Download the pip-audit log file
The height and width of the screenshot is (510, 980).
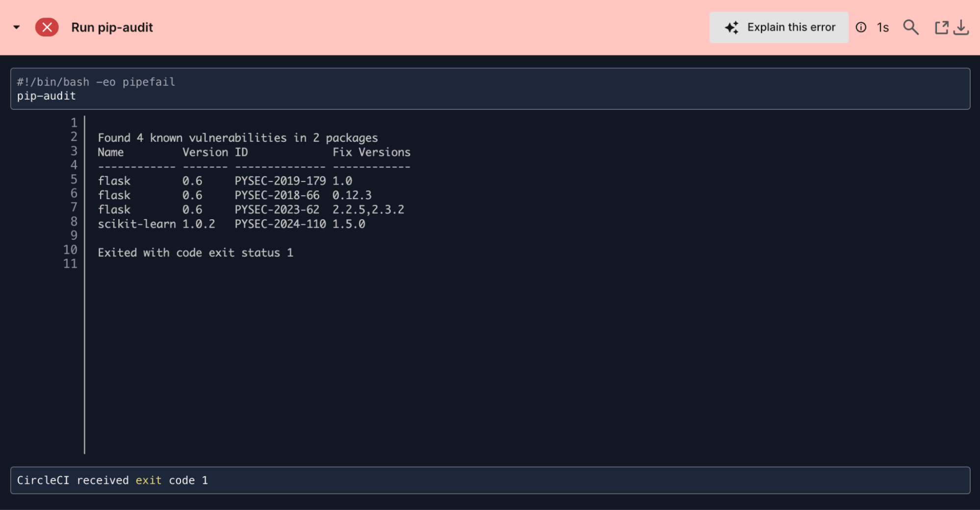[x=961, y=28]
